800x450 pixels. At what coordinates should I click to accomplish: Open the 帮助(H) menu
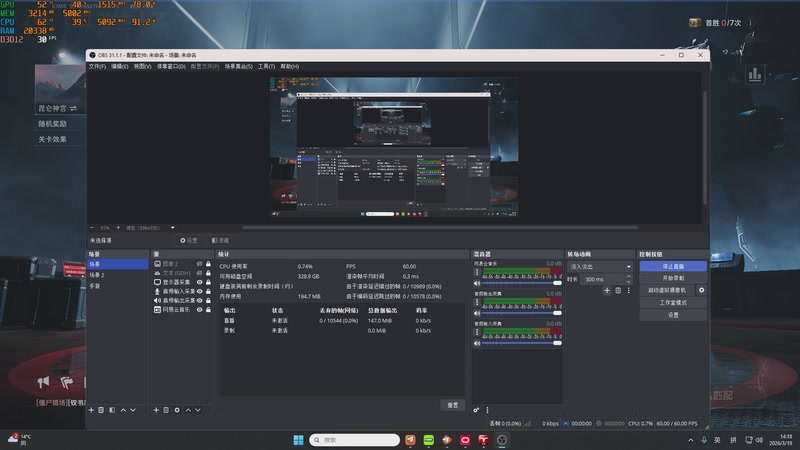[289, 66]
